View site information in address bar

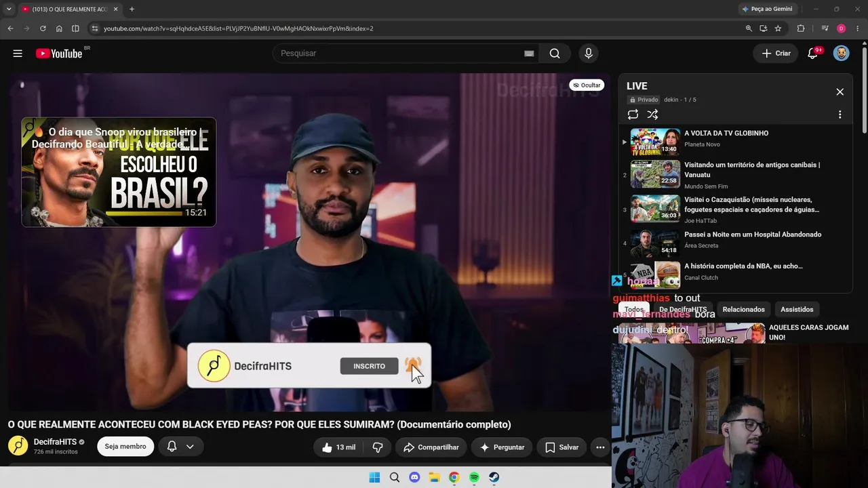tap(94, 28)
